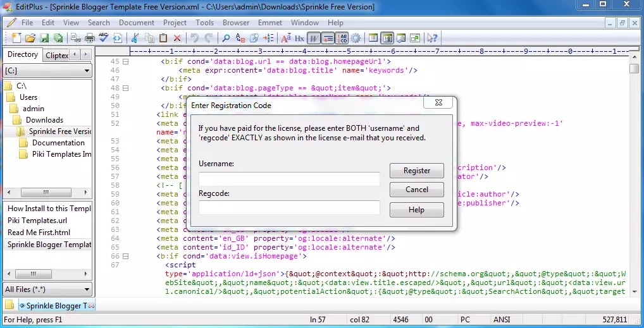The image size is (644, 328).
Task: Click the Username input field
Action: coord(289,179)
